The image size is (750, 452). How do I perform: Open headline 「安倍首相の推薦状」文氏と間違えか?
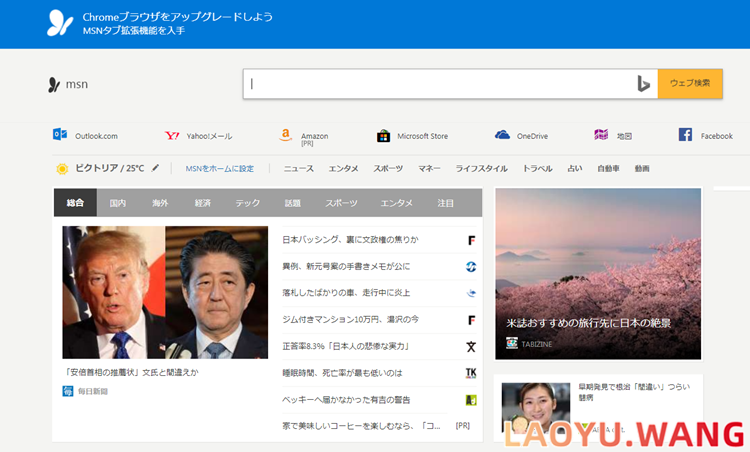[x=131, y=372]
